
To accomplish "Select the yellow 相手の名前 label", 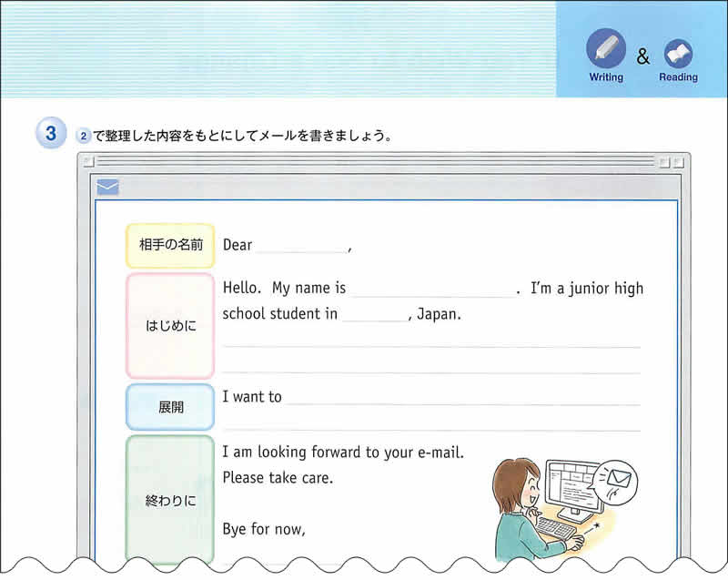I will click(169, 245).
